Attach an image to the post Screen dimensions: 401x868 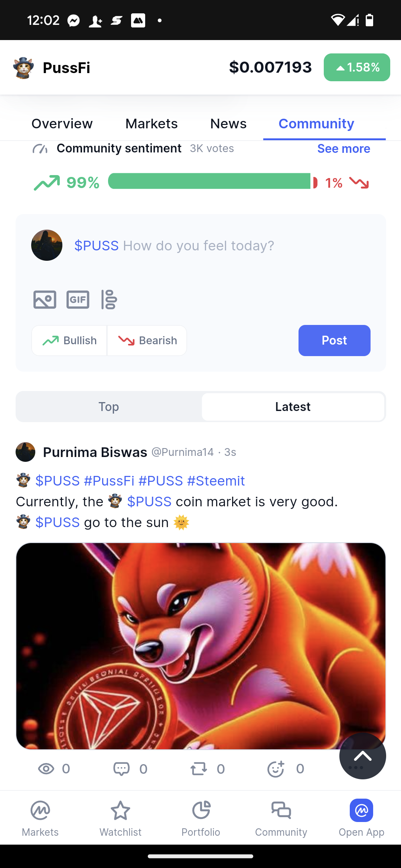(x=45, y=299)
